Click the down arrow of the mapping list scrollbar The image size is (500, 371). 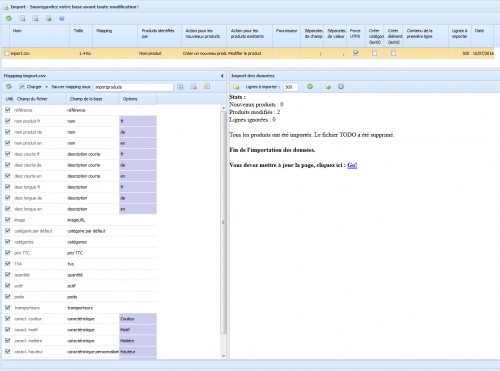pyautogui.click(x=223, y=356)
